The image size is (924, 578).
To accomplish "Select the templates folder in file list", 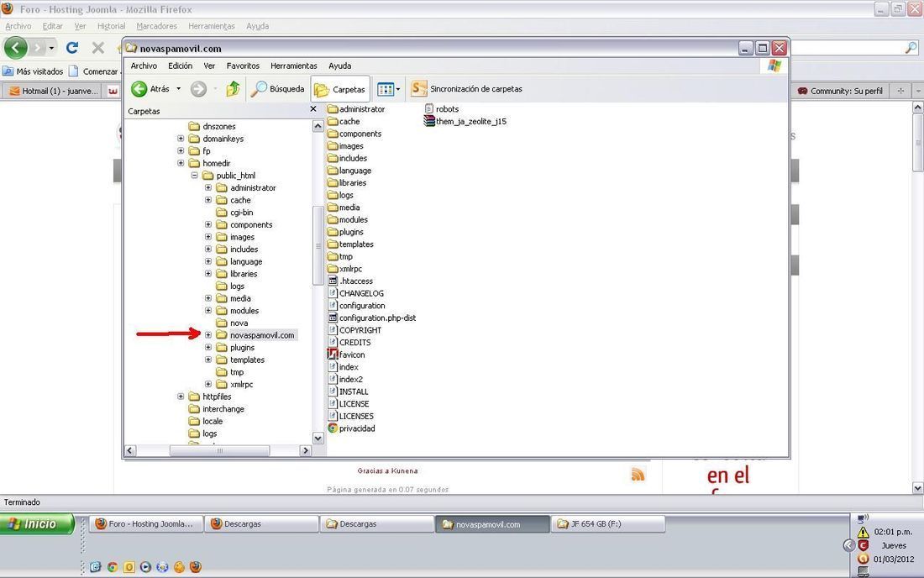I will (x=350, y=244).
